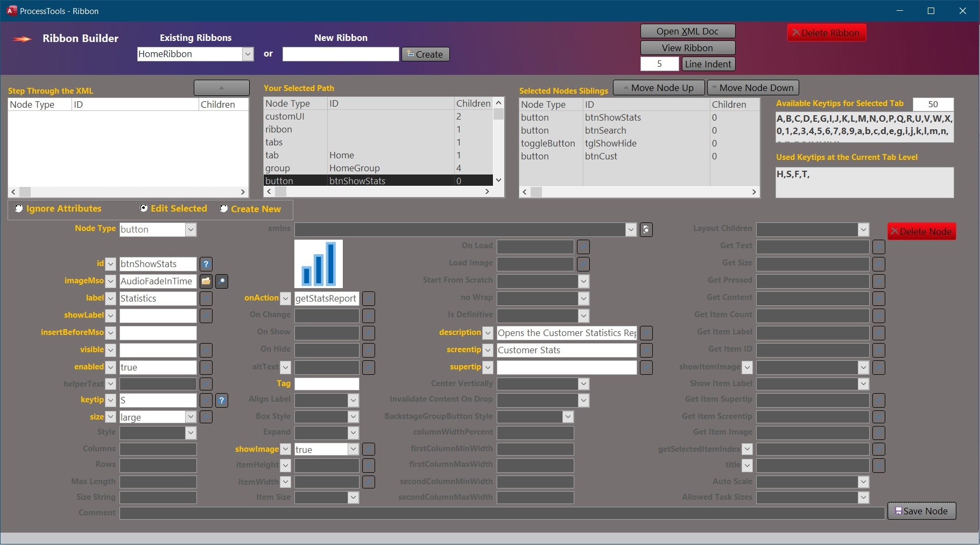
Task: Select the Create New radio button
Action: click(x=224, y=208)
